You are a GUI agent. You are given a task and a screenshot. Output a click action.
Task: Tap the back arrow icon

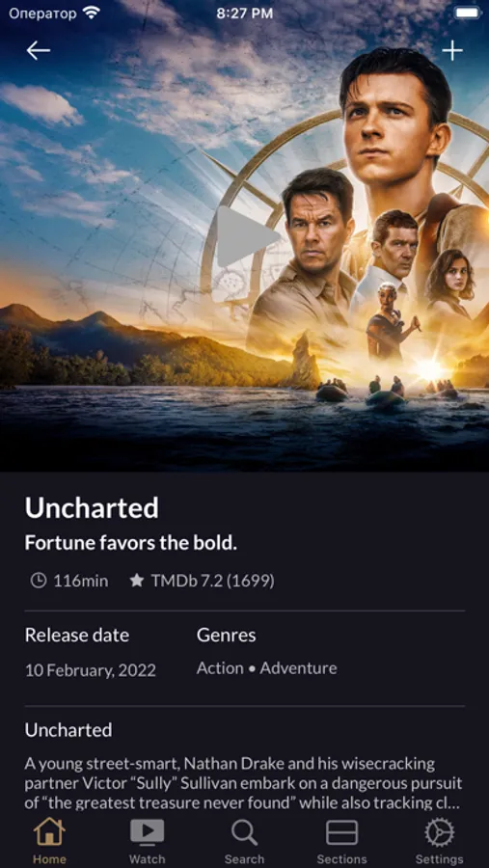pyautogui.click(x=39, y=51)
